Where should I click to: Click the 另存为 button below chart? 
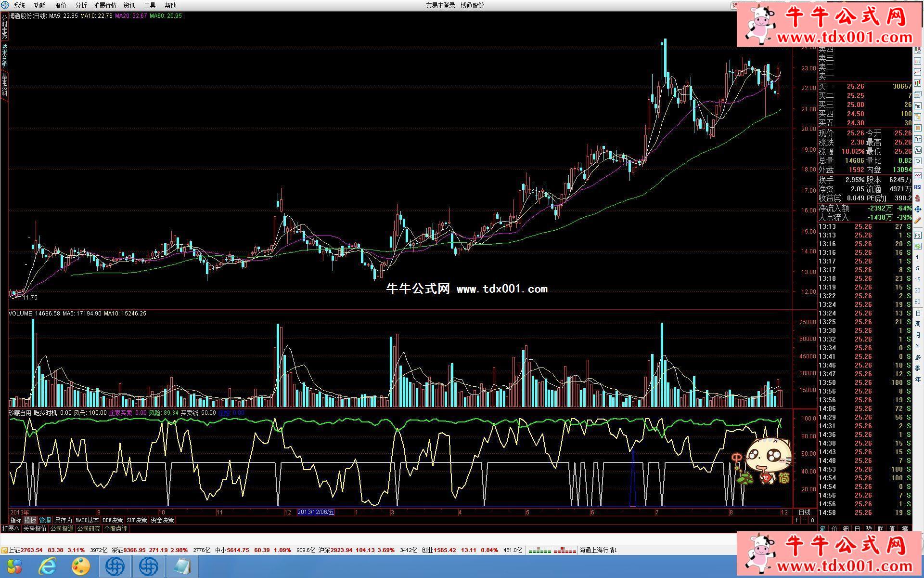[x=63, y=520]
